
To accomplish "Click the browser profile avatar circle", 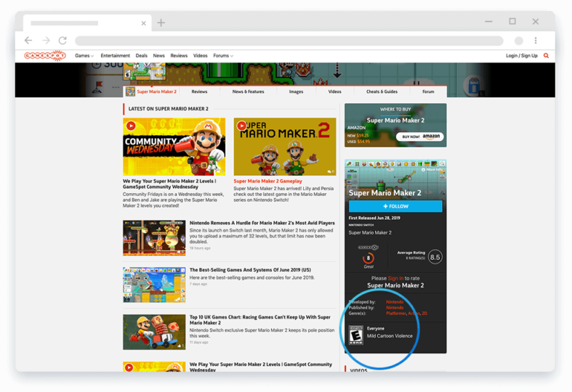I will 519,41.
